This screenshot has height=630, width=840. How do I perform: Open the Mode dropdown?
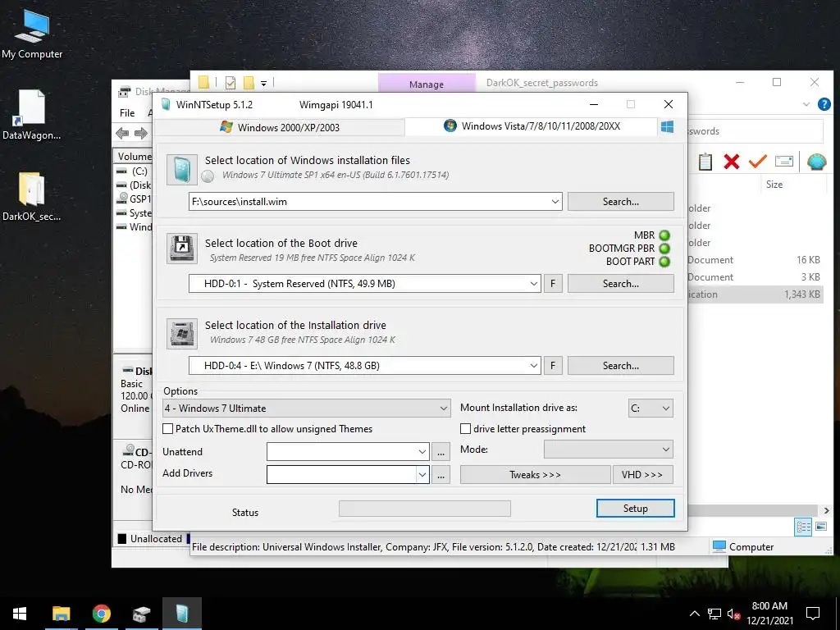608,450
